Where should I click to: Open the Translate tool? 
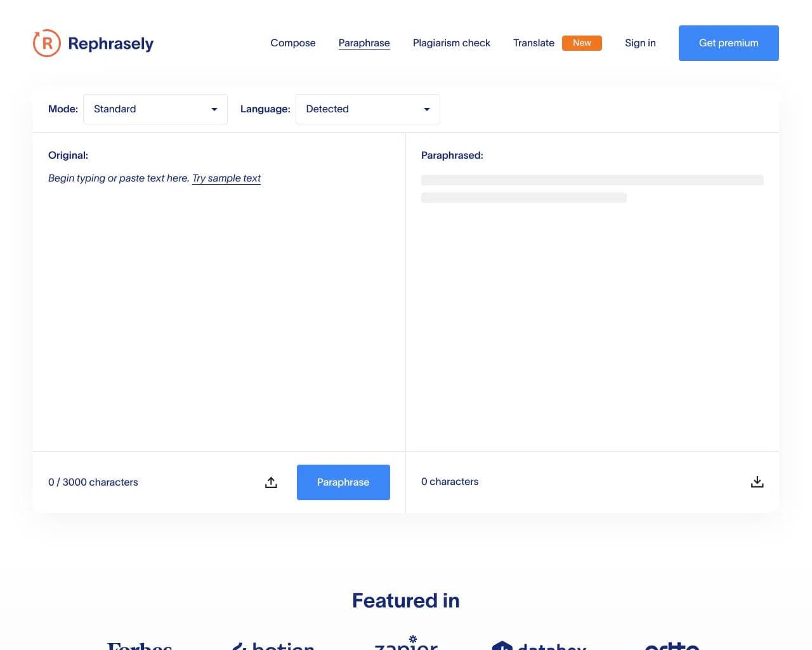[534, 43]
